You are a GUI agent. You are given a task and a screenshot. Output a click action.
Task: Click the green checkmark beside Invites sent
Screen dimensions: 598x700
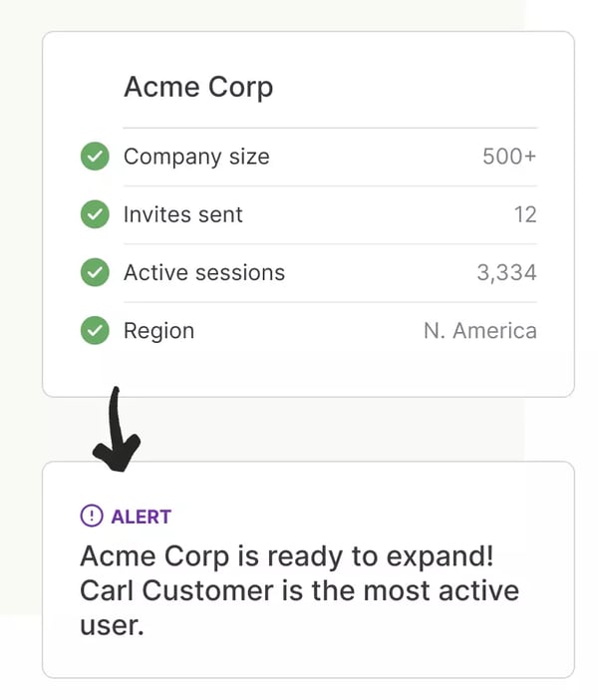click(x=95, y=214)
